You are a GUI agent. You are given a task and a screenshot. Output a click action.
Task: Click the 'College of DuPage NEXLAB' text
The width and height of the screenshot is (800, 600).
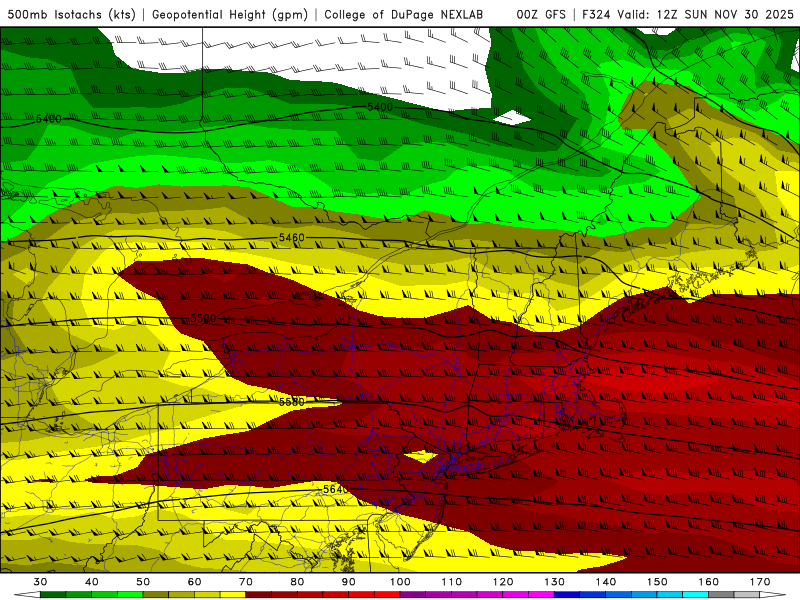pyautogui.click(x=403, y=14)
